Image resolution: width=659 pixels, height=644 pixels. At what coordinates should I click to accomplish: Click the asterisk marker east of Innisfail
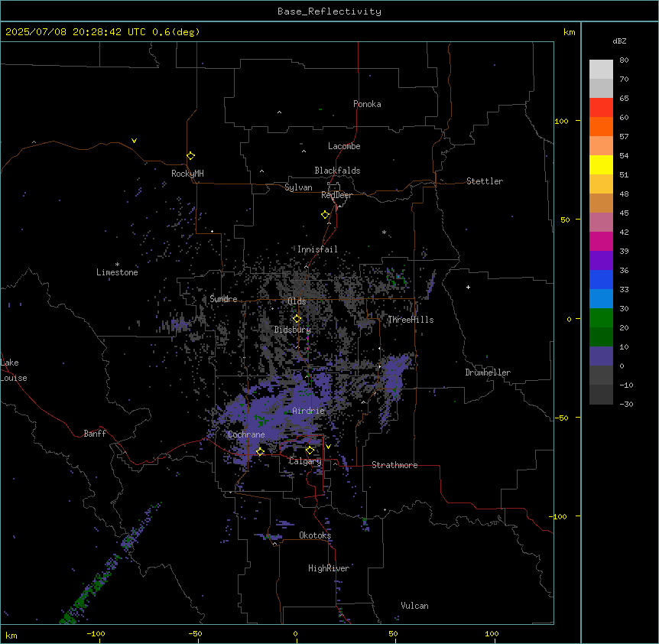coord(384,232)
